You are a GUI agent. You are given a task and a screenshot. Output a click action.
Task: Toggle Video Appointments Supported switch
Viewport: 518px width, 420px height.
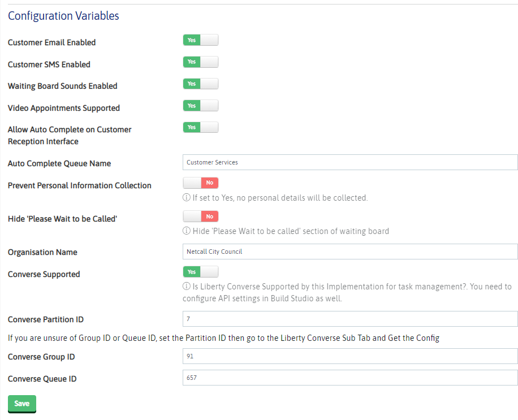coord(200,106)
